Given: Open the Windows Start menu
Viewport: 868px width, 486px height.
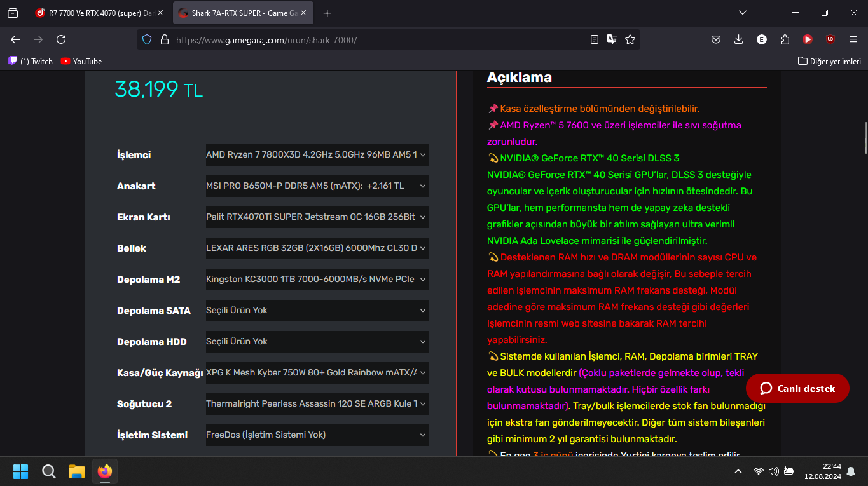Looking at the screenshot, I should point(20,471).
